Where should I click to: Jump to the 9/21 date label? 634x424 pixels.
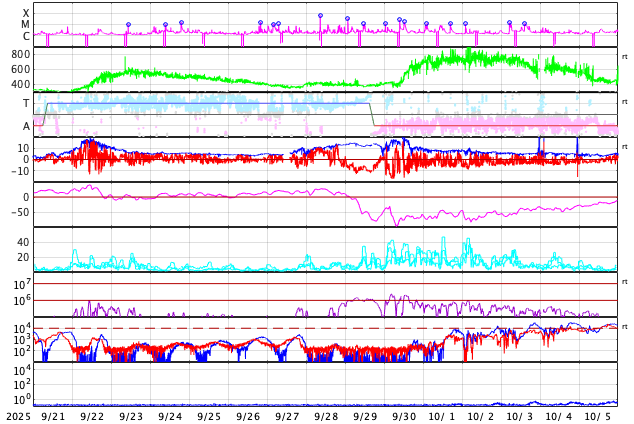coord(53,416)
